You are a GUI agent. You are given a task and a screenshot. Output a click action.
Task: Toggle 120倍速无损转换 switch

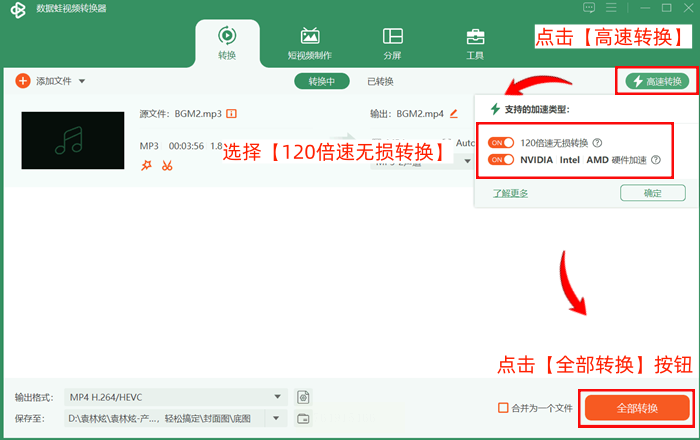tap(500, 143)
